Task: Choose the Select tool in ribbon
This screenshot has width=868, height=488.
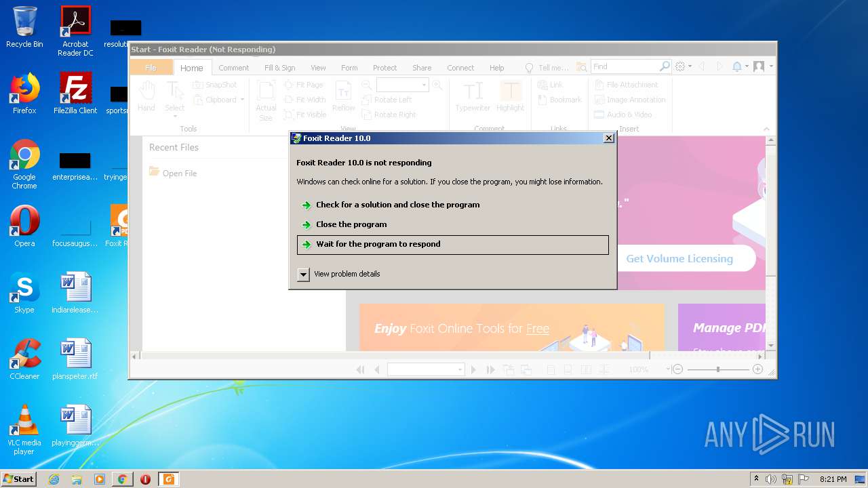Action: coord(174,98)
